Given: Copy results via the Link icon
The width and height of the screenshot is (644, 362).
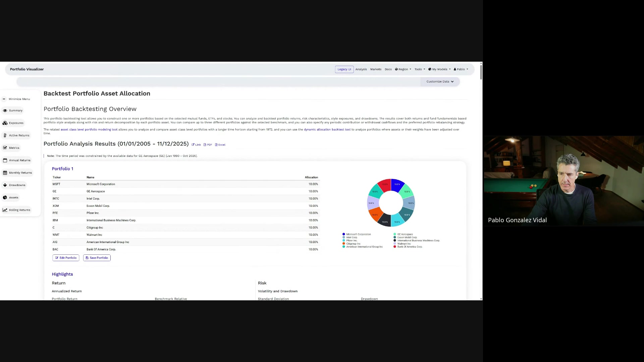Looking at the screenshot, I should coord(193,145).
